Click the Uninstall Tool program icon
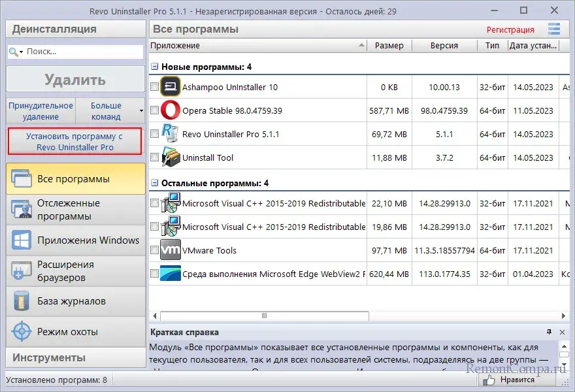575x392 pixels. click(171, 157)
